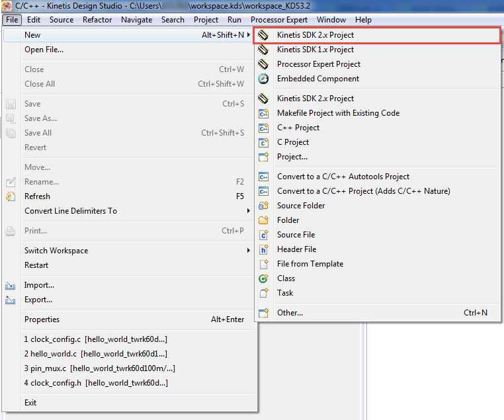504x420 pixels.
Task: Click the Processor Expert Project chip icon
Action: tap(263, 64)
